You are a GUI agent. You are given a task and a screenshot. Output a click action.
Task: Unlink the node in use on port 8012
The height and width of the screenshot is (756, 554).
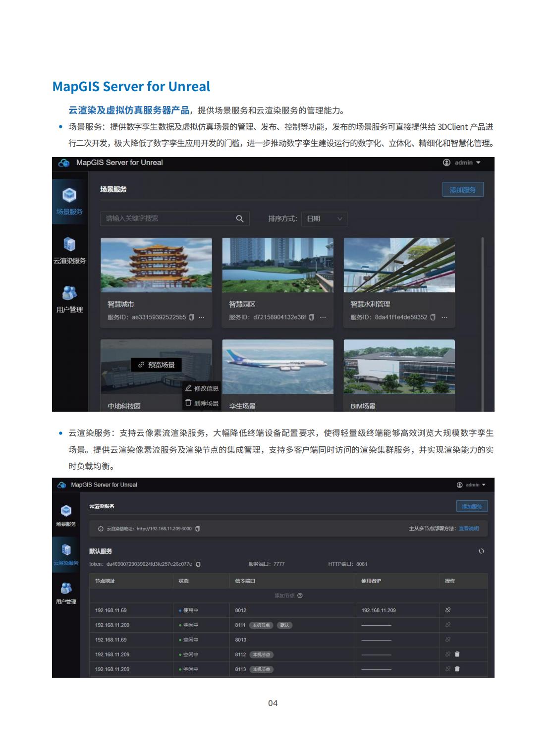click(x=448, y=610)
